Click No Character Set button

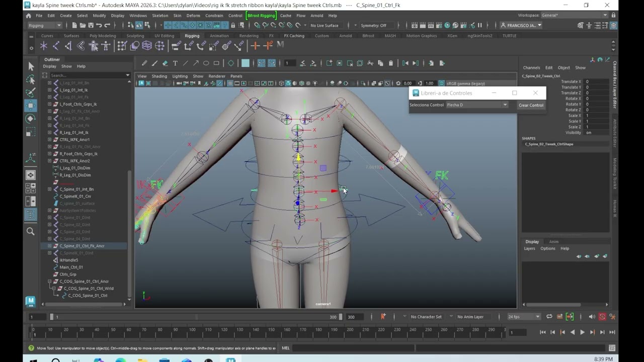click(x=426, y=317)
